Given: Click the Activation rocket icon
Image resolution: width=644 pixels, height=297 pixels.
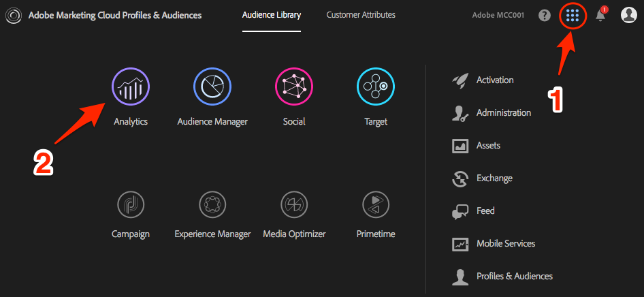Looking at the screenshot, I should pos(460,80).
